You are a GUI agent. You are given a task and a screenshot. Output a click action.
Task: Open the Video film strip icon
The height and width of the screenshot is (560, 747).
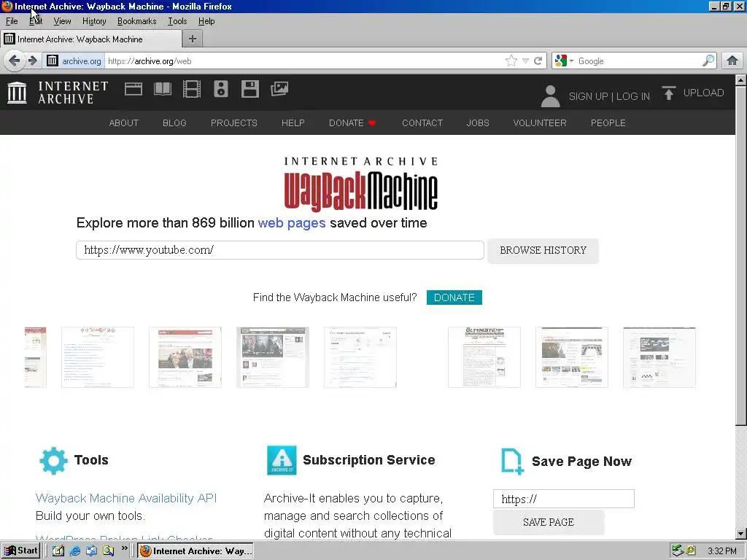pyautogui.click(x=192, y=89)
